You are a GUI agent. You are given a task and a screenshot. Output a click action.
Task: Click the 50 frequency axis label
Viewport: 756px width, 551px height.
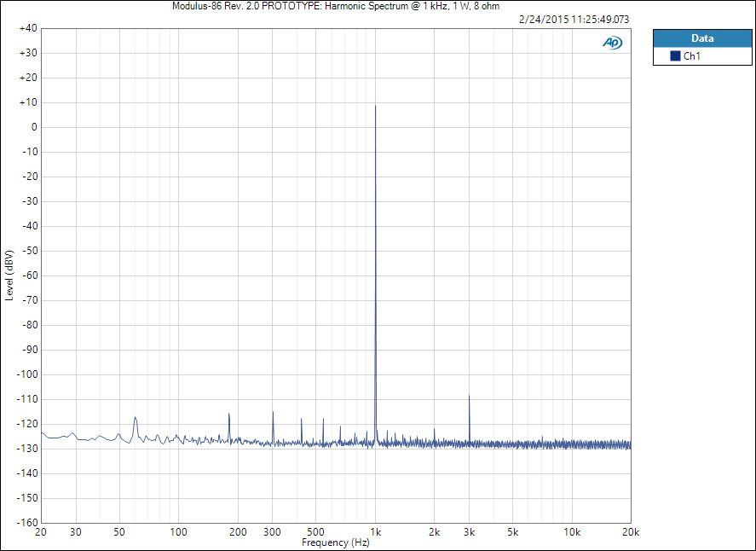[x=119, y=532]
